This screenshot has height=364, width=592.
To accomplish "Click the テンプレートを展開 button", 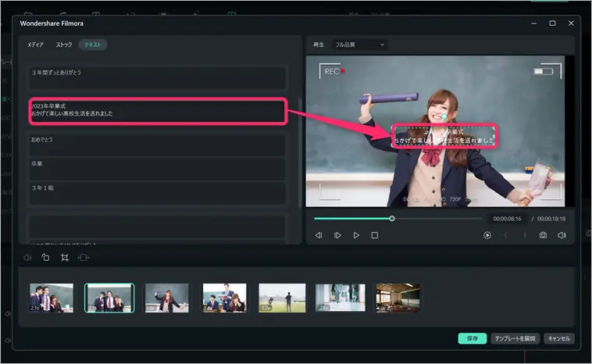I will pyautogui.click(x=515, y=338).
